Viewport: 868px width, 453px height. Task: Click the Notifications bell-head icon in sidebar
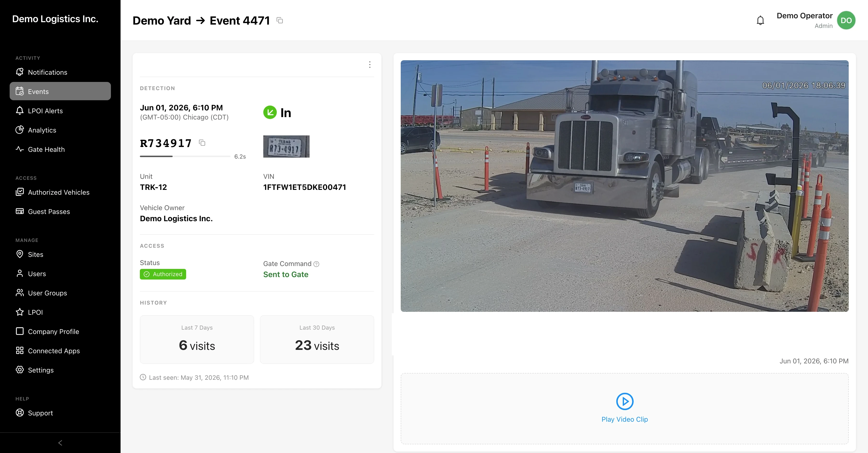pos(20,72)
